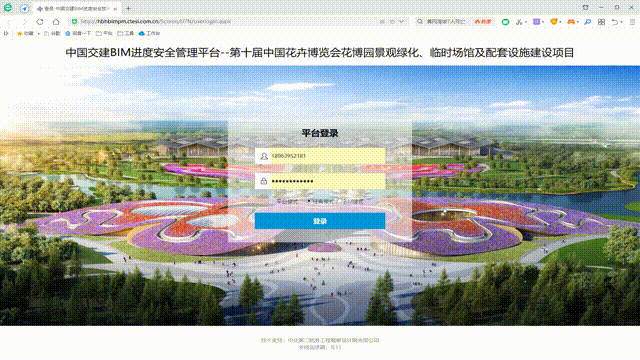This screenshot has width=640, height=360.
Task: Expand the orange shield dropdown arrow
Action: 560,22
